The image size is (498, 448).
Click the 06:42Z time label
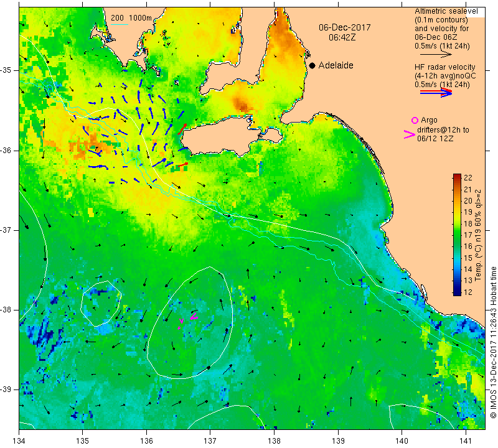click(342, 37)
